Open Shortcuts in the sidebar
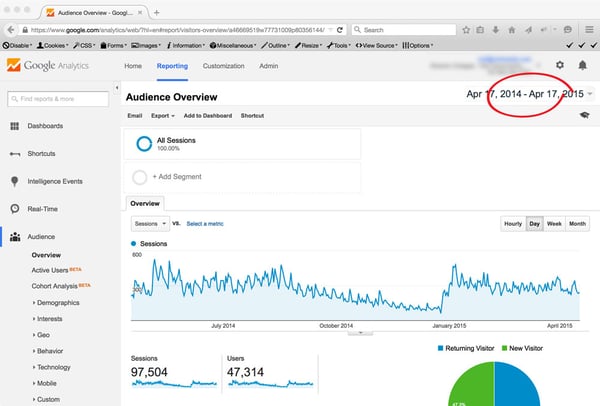 click(41, 154)
